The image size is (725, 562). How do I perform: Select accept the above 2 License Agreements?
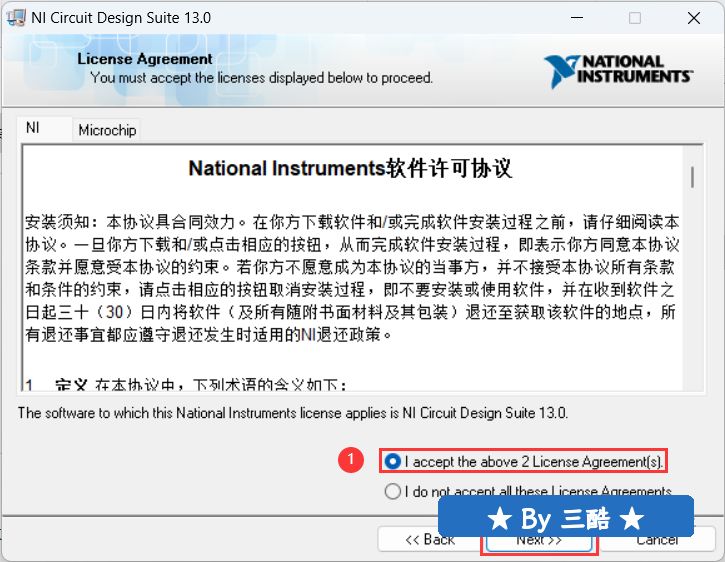coord(523,461)
